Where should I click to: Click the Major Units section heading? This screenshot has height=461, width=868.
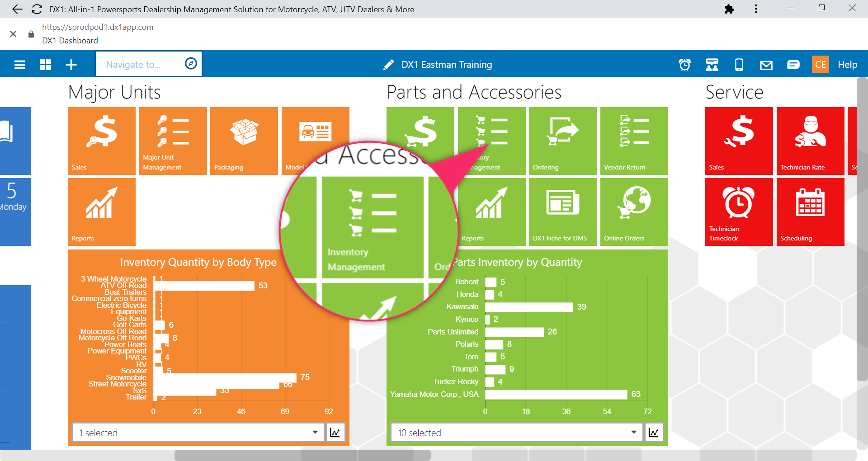tap(114, 92)
